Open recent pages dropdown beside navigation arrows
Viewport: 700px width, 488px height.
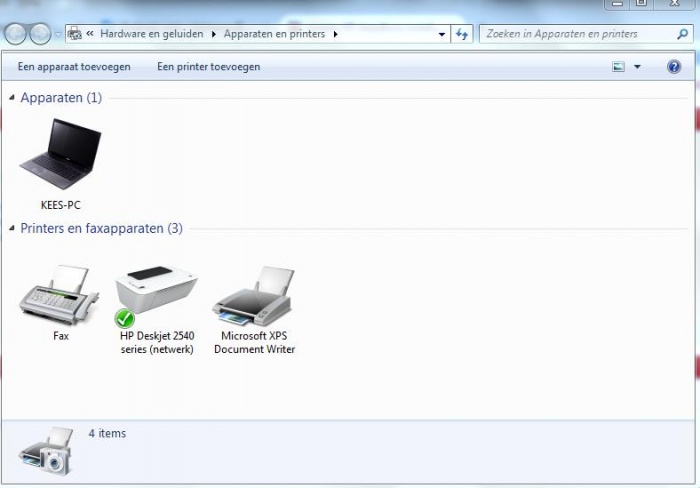(58, 34)
